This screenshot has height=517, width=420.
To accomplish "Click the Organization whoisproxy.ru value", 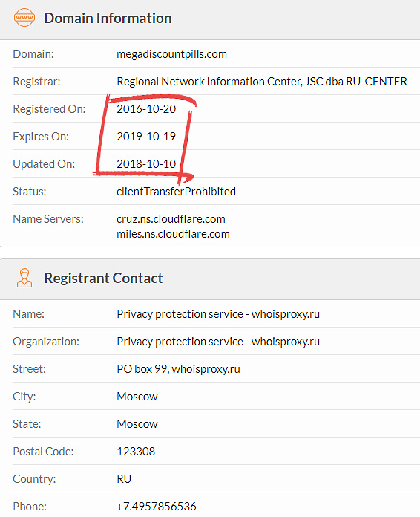I will click(218, 342).
